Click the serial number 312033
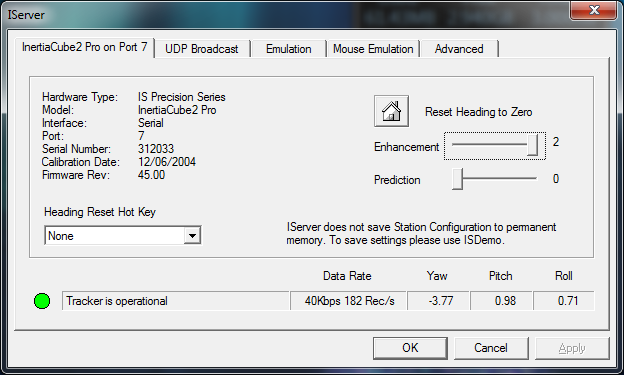Image resolution: width=624 pixels, height=375 pixels. pyautogui.click(x=156, y=149)
